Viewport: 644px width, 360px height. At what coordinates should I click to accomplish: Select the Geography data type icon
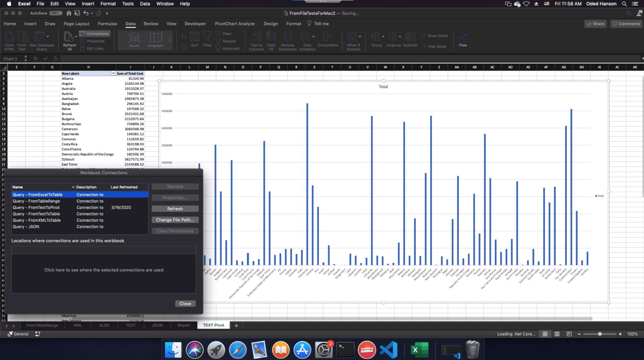155,39
